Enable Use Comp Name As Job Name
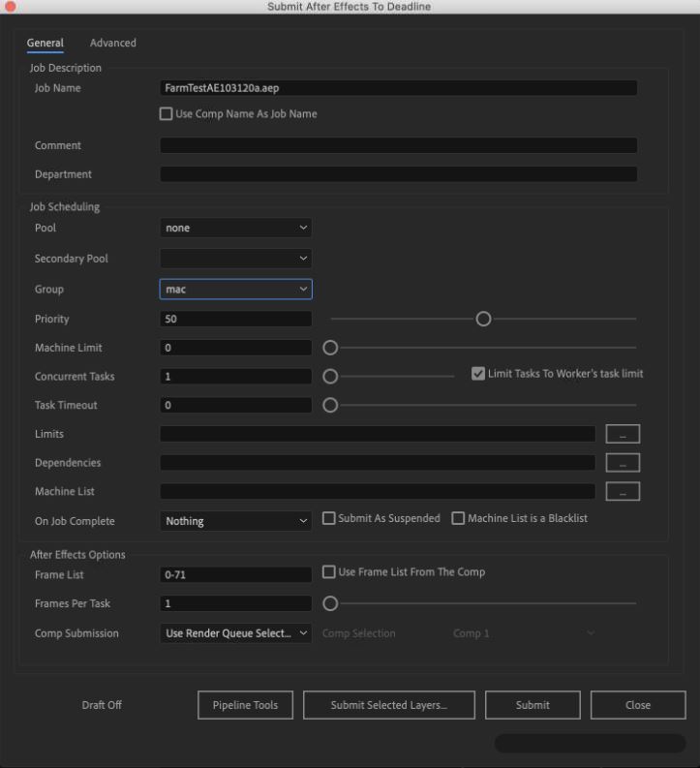 [x=166, y=113]
